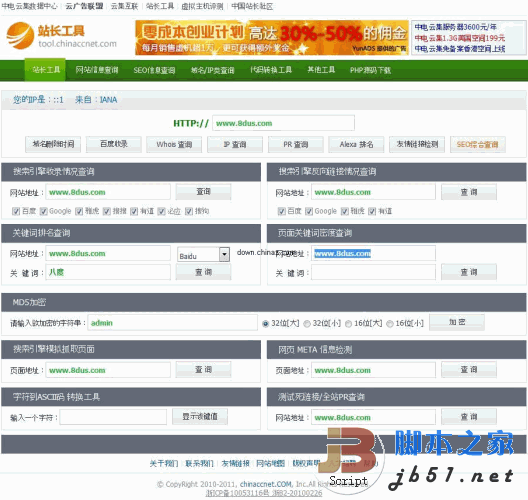Viewport: 528px width, 500px height.
Task: Click 查询 button in 搜索引擎收录情况查询 section
Action: click(x=203, y=192)
